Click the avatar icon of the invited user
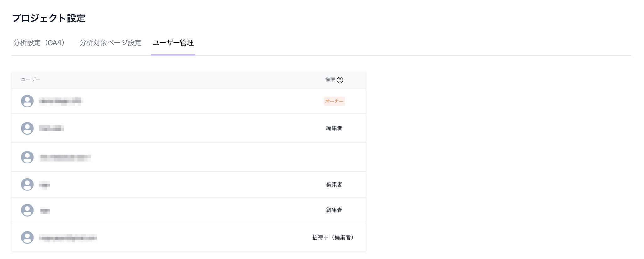 click(x=27, y=237)
